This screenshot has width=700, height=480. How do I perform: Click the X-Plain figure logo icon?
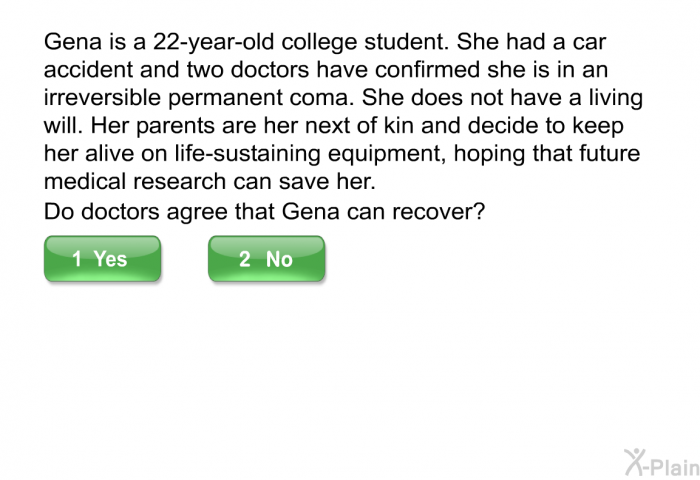click(635, 462)
